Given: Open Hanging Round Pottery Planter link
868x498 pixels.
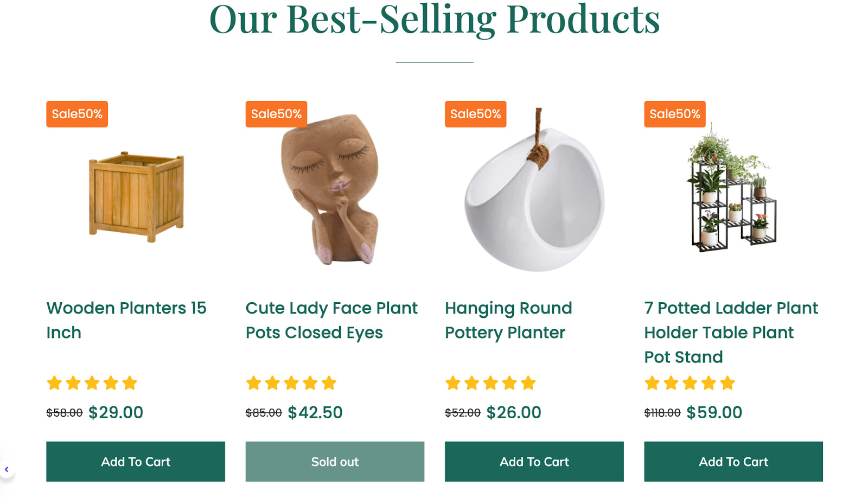Looking at the screenshot, I should click(508, 320).
